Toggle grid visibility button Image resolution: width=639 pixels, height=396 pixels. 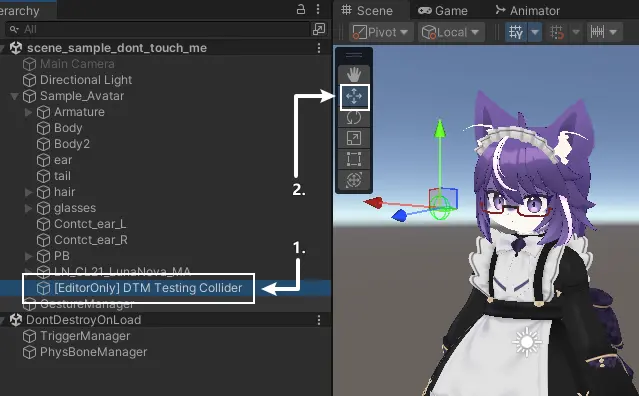[516, 32]
